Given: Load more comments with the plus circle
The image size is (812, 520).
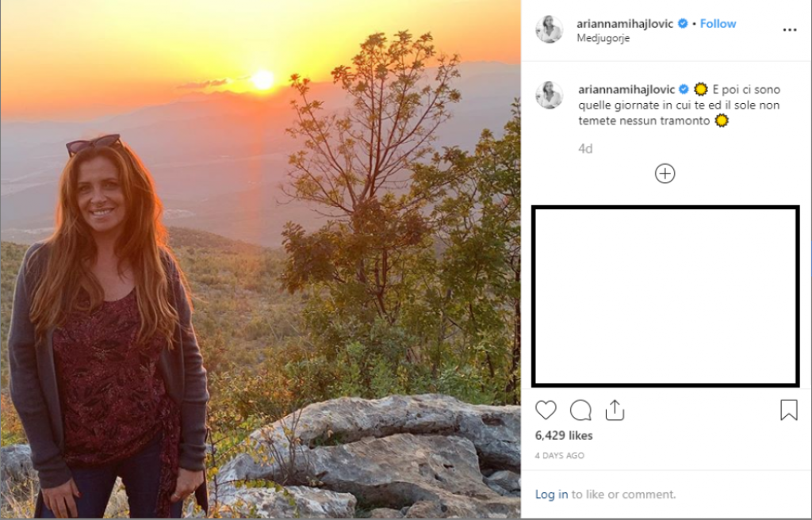Looking at the screenshot, I should (665, 174).
